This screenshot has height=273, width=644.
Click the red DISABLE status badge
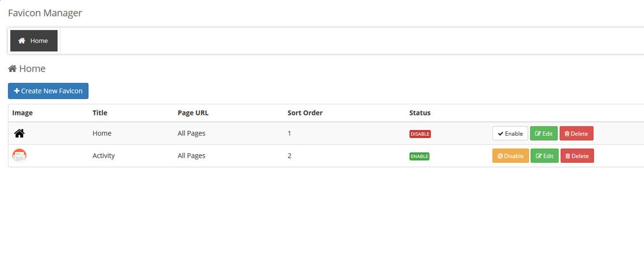(x=420, y=134)
